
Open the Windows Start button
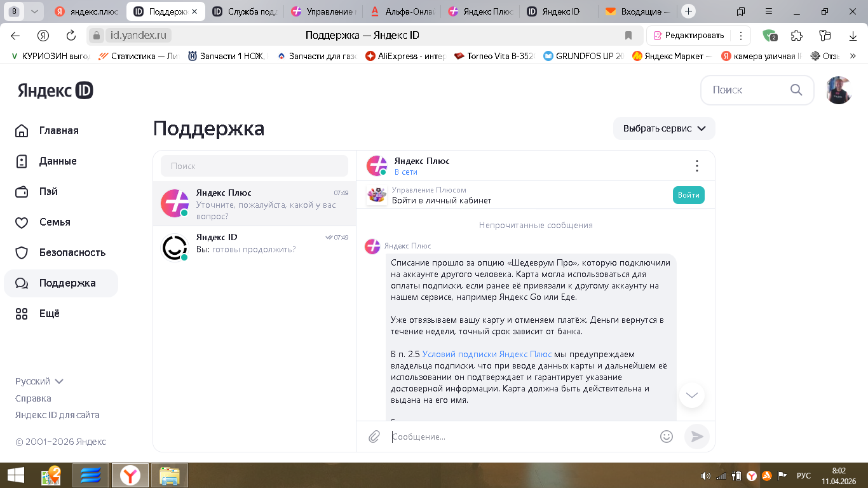[x=15, y=475]
